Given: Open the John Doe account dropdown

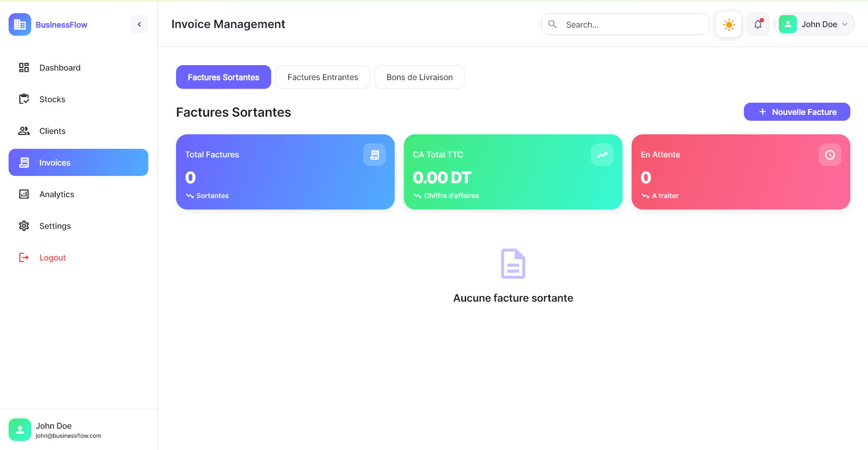Looking at the screenshot, I should 814,24.
